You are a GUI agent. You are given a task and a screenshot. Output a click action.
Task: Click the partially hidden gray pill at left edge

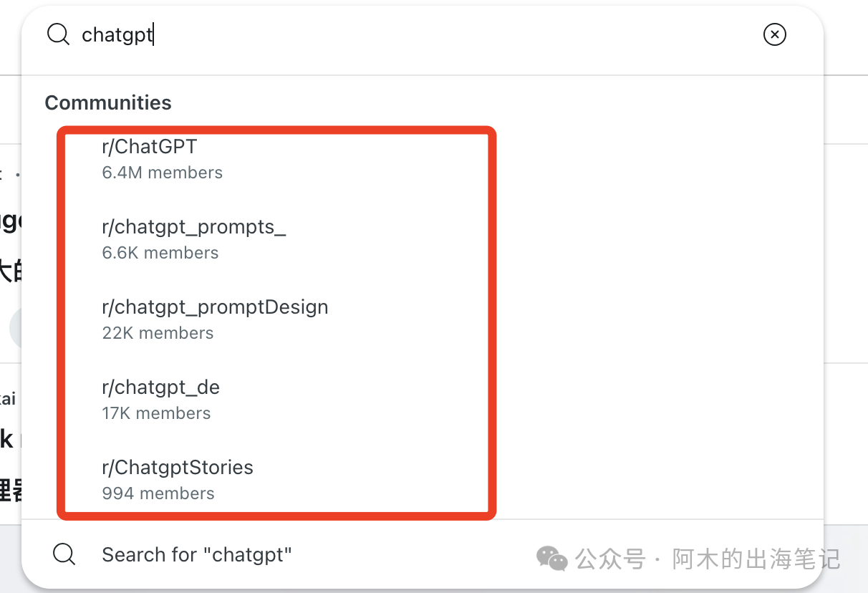tap(16, 327)
